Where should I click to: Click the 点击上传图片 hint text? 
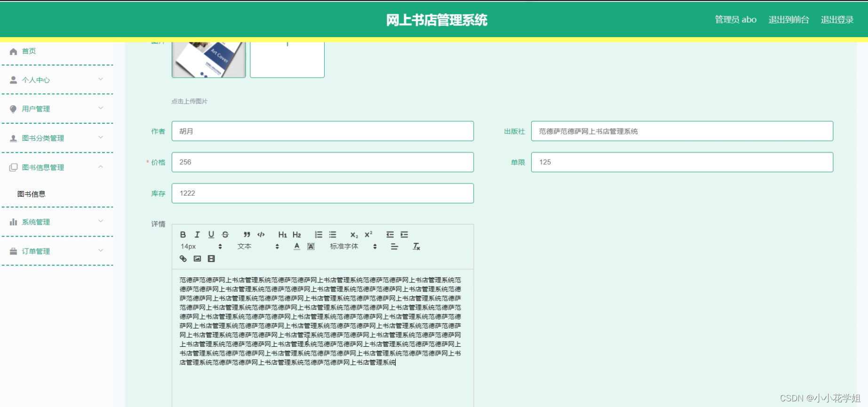pos(189,101)
